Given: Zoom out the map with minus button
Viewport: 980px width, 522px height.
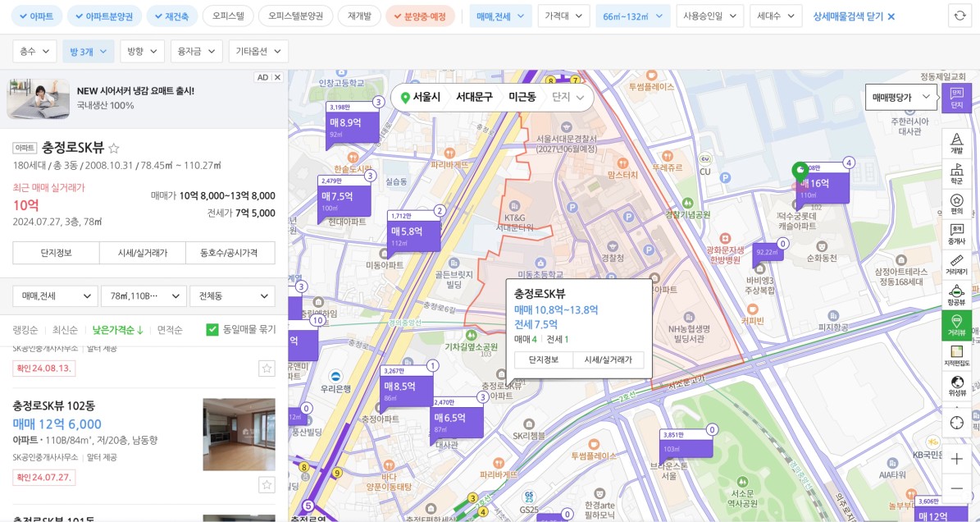Looking at the screenshot, I should 956,488.
